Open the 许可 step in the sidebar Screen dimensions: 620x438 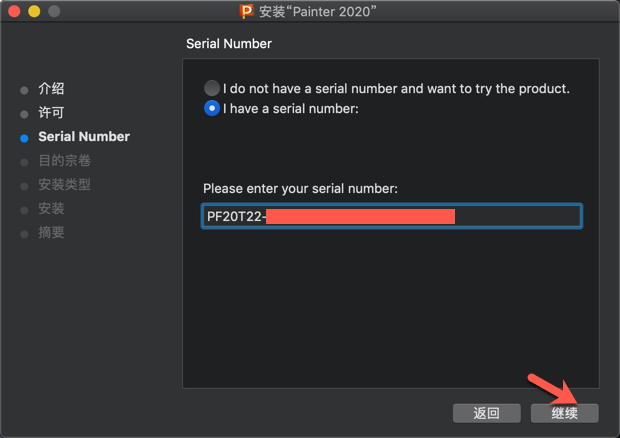tap(51, 113)
